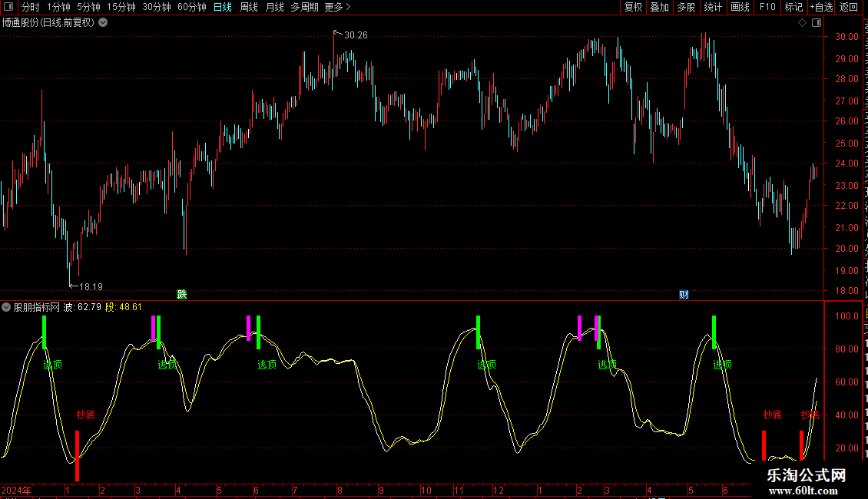Open the 复权 adjustment options
This screenshot has width=868, height=499.
633,7
